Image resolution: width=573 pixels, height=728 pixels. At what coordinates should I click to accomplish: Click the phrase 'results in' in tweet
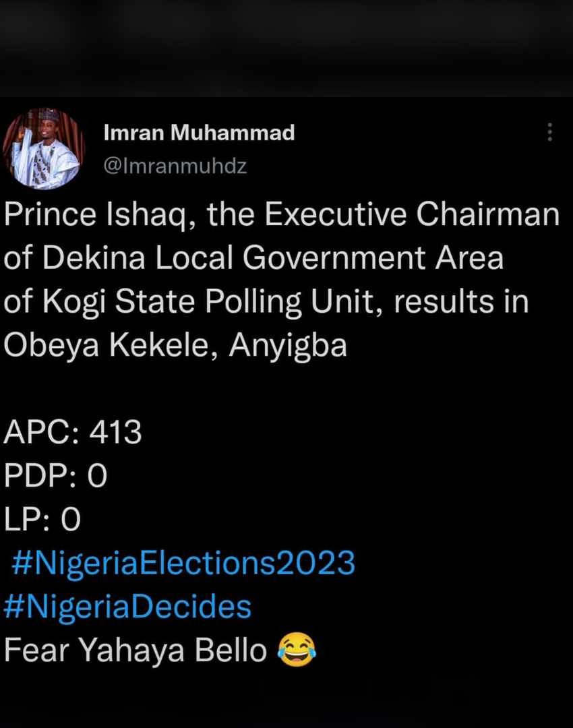click(x=462, y=301)
